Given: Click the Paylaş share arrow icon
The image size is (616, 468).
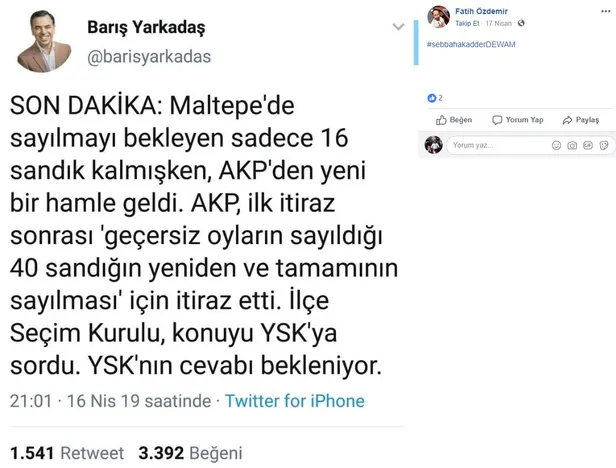Looking at the screenshot, I should click(x=566, y=120).
